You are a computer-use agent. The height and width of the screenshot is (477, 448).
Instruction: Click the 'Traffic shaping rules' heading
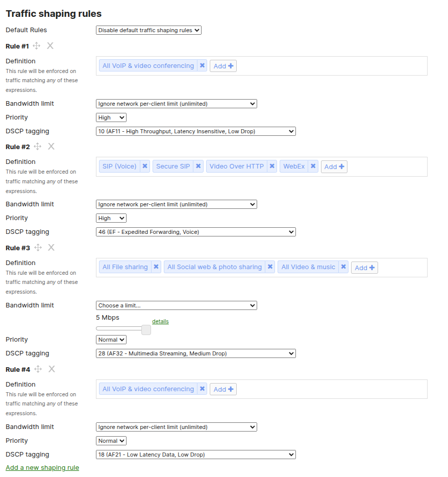[54, 14]
